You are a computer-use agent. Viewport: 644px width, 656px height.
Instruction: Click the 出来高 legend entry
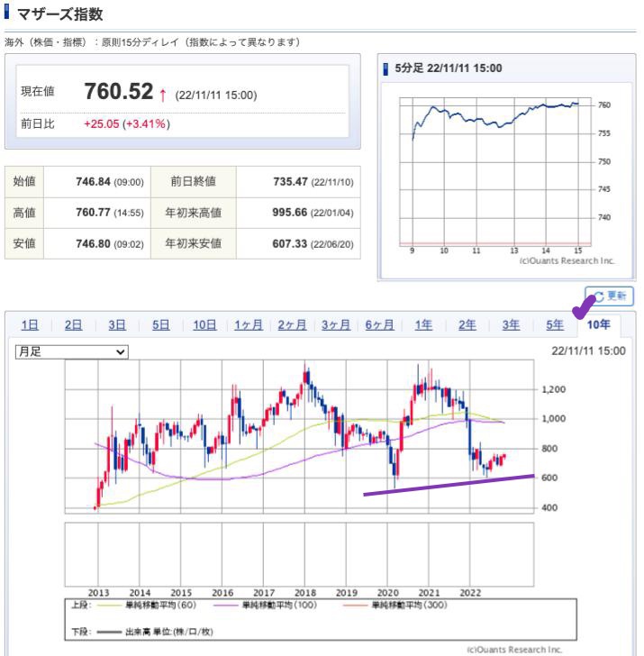point(155,632)
